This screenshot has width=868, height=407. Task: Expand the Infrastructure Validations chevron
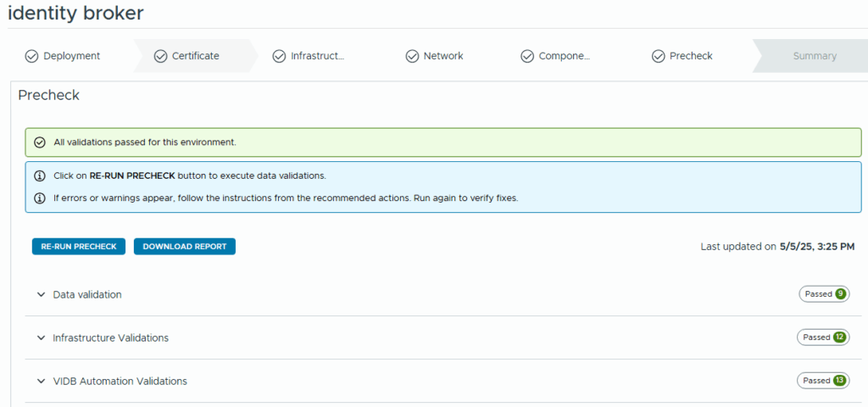coord(40,337)
